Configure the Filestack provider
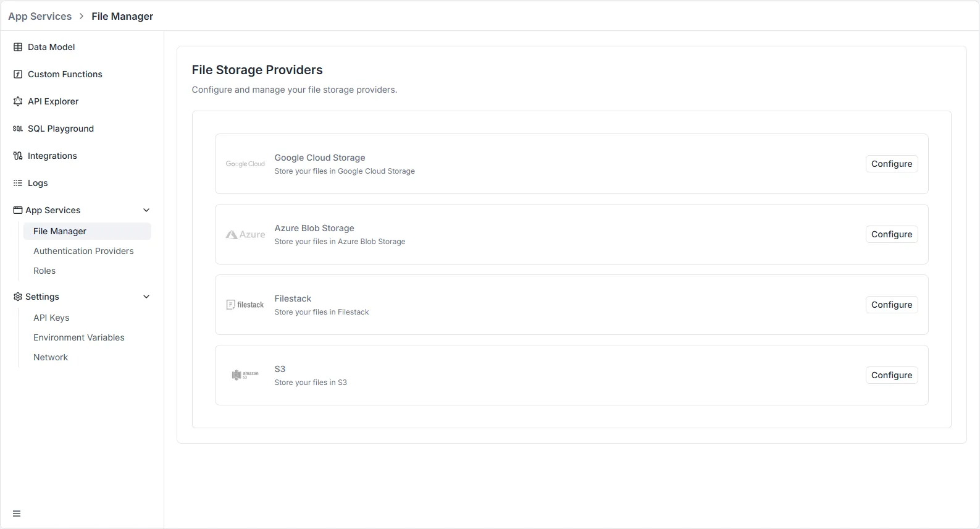This screenshot has height=529, width=980. 891,305
